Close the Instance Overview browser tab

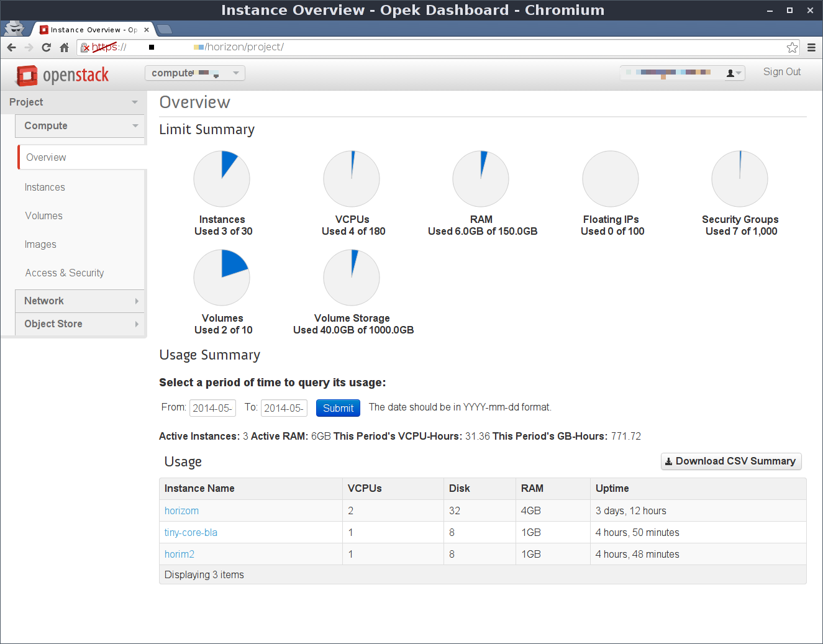tap(147, 30)
